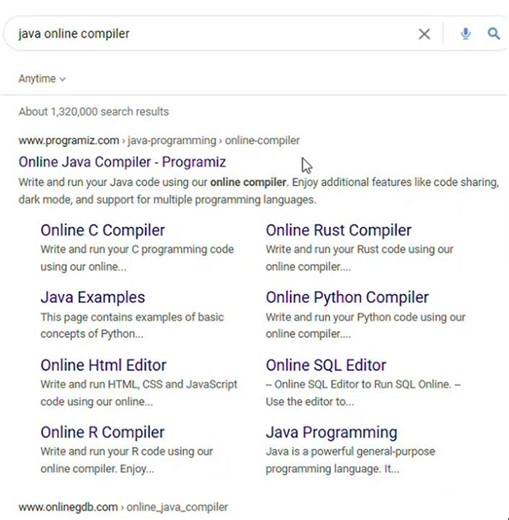Click the 'Write and run HTML, CSS and JavaScript' description
The height and width of the screenshot is (520, 509).
[x=139, y=393]
